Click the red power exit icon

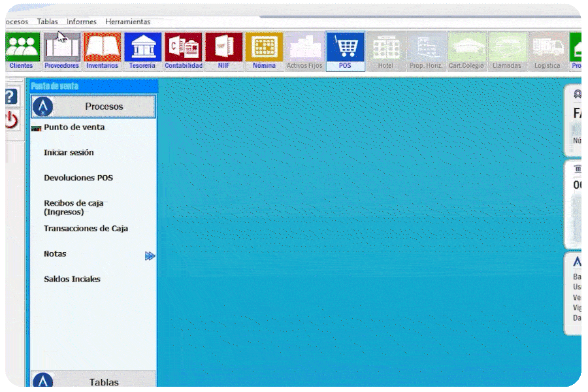point(12,120)
